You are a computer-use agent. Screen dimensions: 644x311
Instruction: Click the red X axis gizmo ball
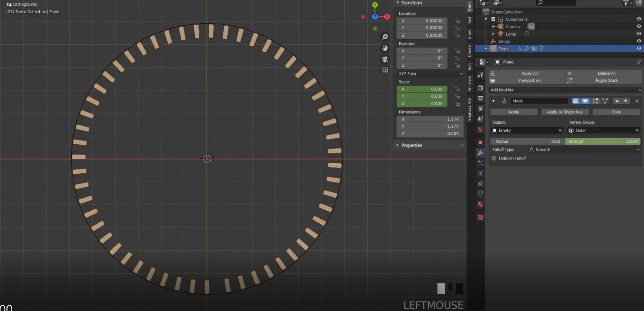(x=387, y=17)
